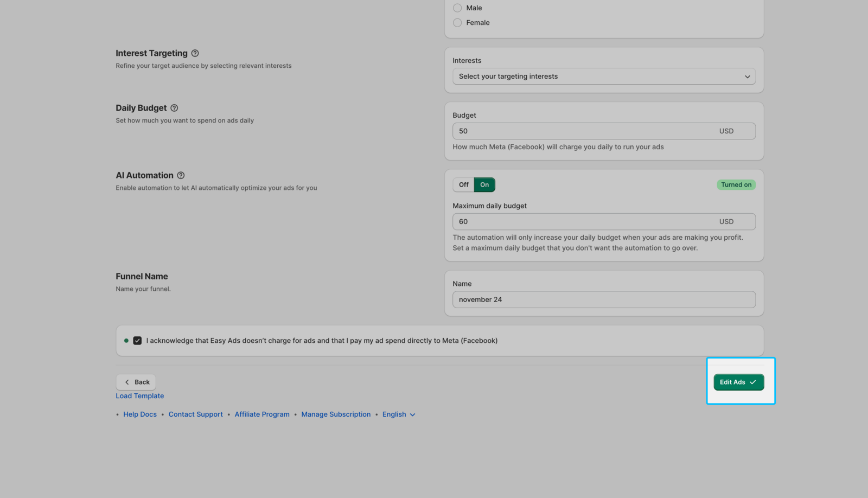Open the Help Docs link
Viewport: 868px width, 498px height.
tap(140, 414)
